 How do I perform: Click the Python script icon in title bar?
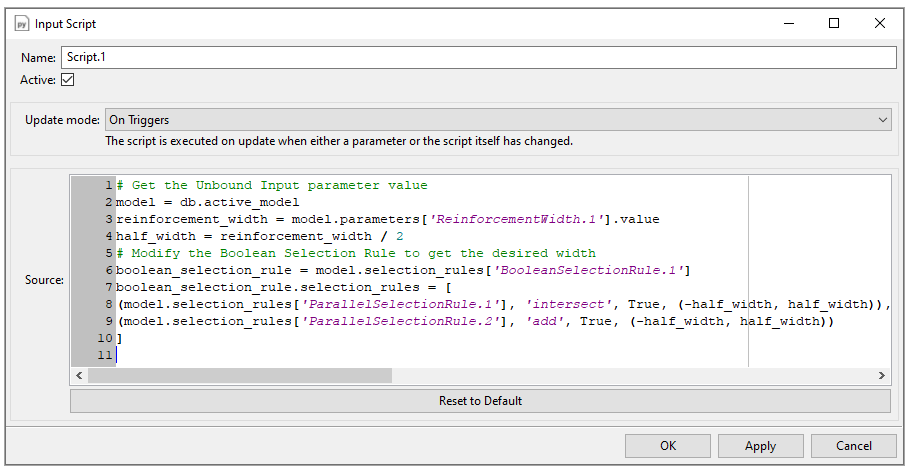[21, 23]
